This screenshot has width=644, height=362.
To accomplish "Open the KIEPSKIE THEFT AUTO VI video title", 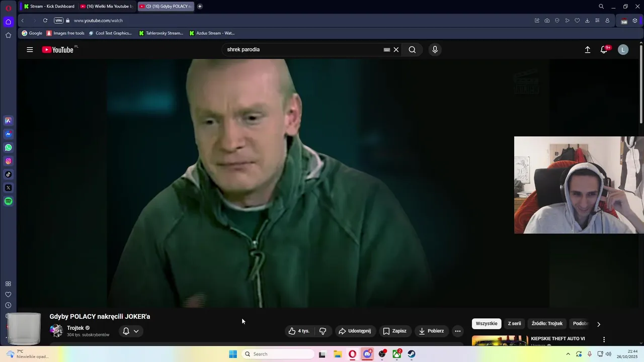I will pos(557,339).
